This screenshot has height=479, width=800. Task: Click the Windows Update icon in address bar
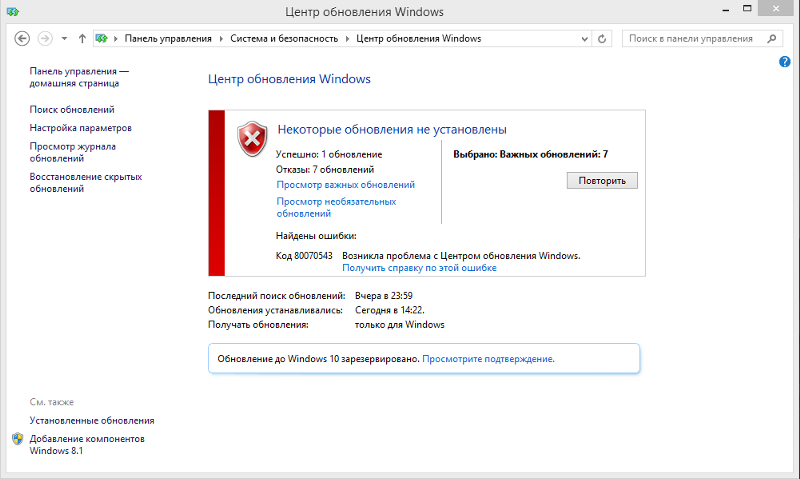102,38
